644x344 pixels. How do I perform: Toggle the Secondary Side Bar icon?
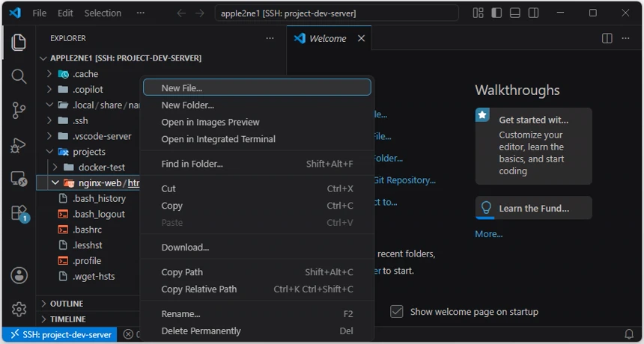click(533, 13)
